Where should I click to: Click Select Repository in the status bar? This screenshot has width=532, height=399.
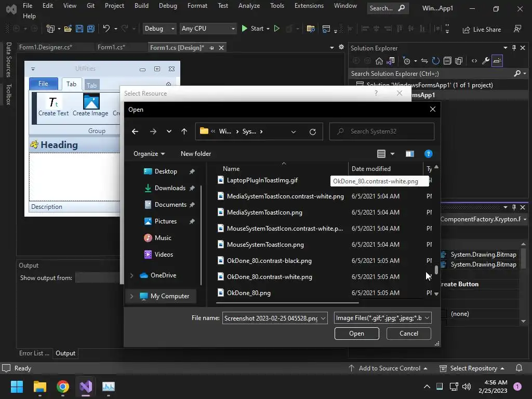472,368
